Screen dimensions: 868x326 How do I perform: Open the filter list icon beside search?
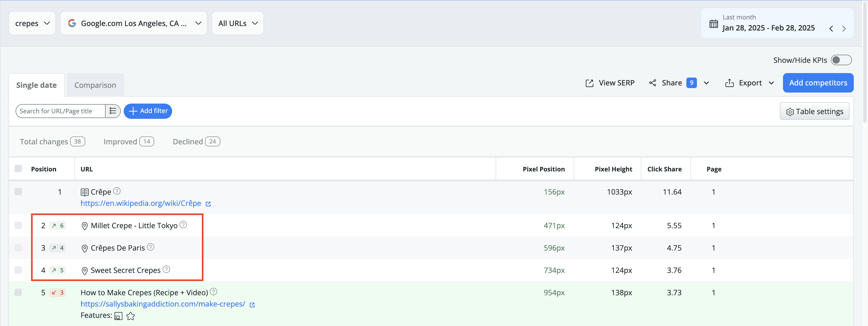113,111
